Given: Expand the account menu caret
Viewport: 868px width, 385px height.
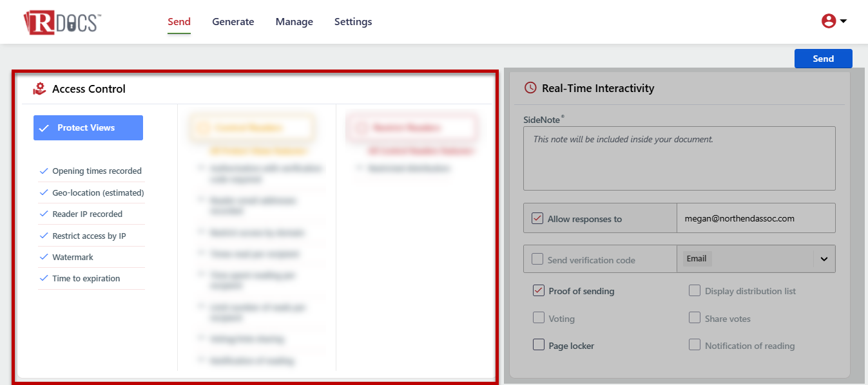Looking at the screenshot, I should [x=843, y=21].
